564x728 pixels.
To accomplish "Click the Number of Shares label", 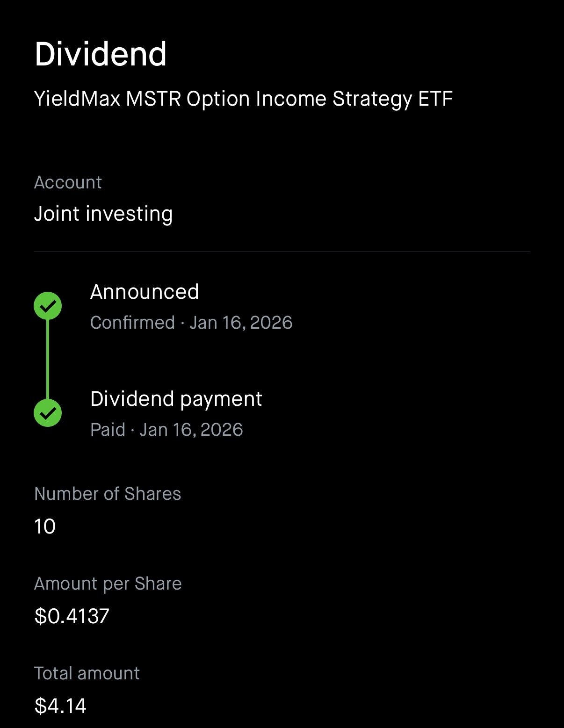I will coord(108,494).
